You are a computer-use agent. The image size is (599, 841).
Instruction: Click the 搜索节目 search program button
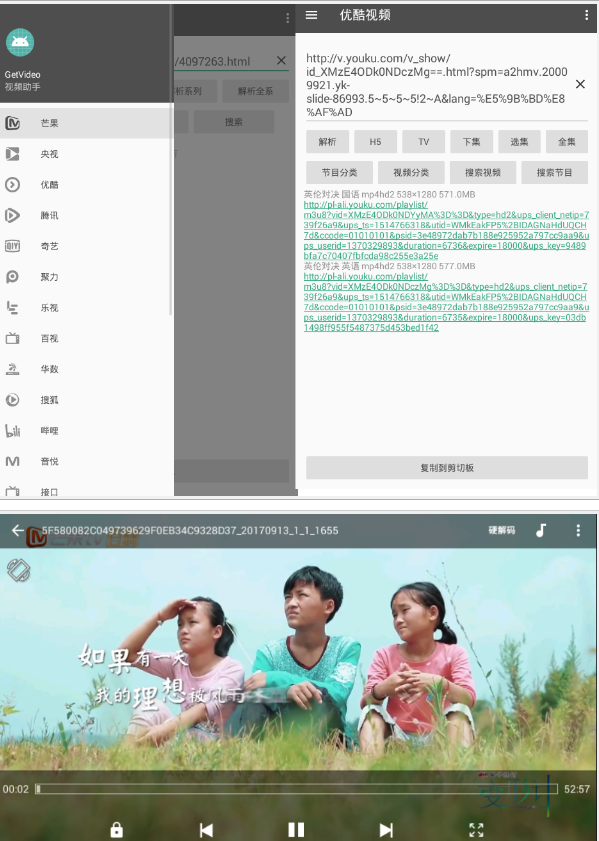point(554,173)
